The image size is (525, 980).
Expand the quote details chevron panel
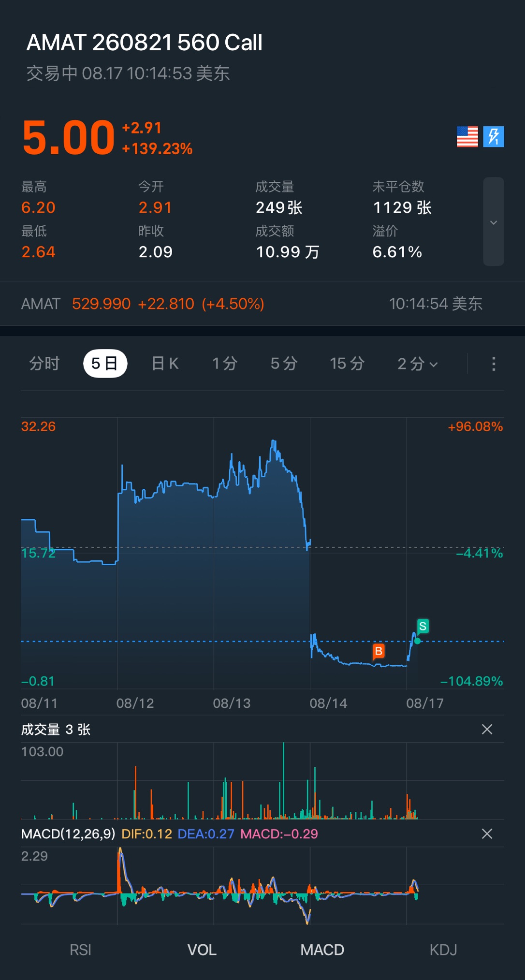pos(494,222)
